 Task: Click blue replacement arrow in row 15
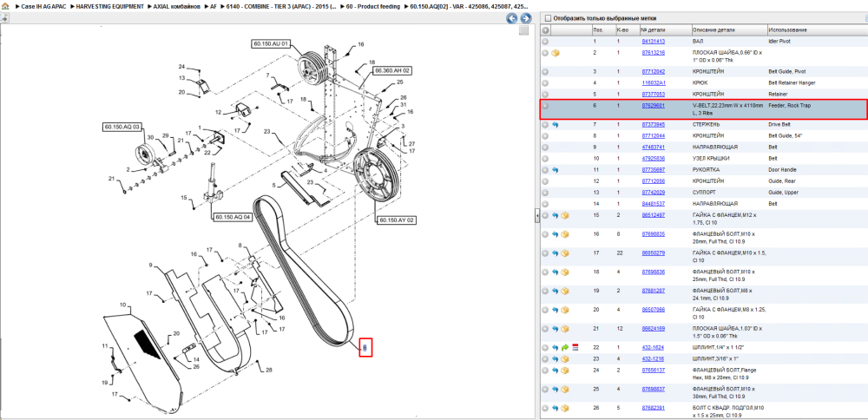[556, 215]
